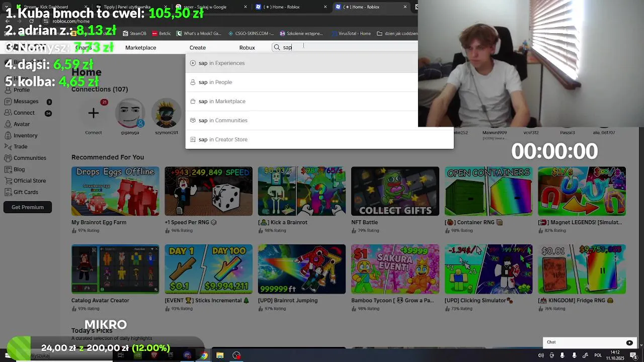Click Brainrot Jumping title link
Screen dimensions: 644x362
[x=288, y=301]
